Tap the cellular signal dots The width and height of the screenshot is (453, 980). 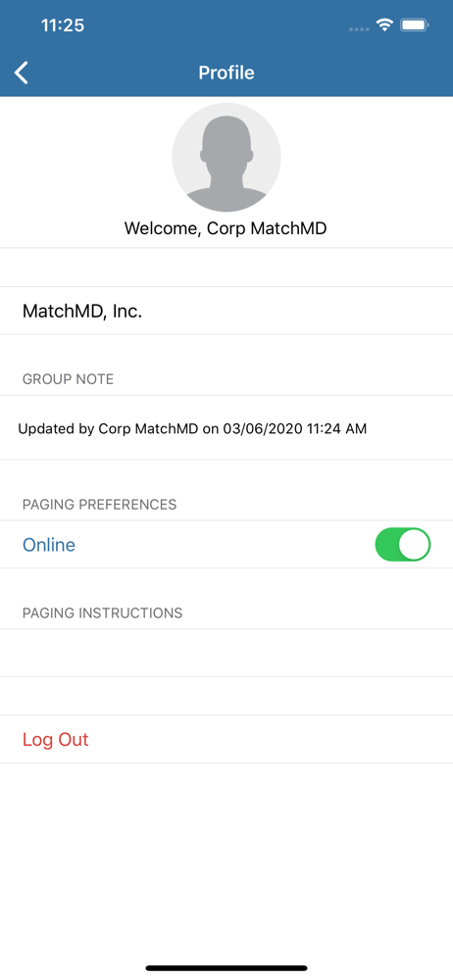click(359, 28)
